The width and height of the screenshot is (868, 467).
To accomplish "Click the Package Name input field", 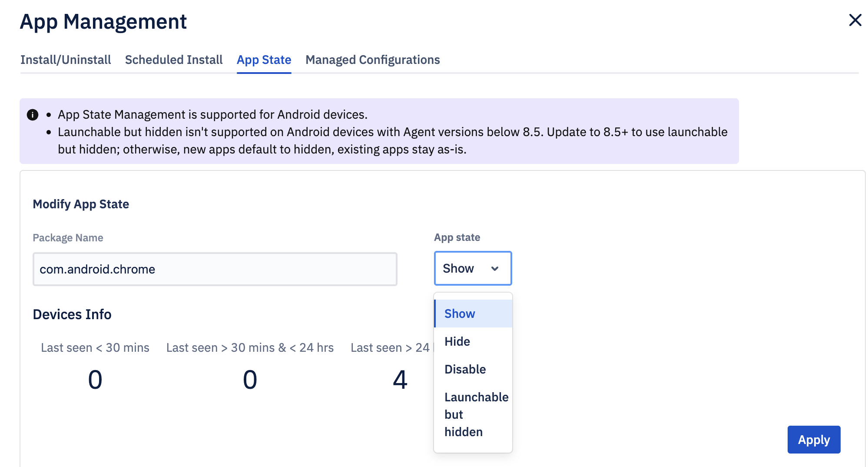I will click(215, 269).
